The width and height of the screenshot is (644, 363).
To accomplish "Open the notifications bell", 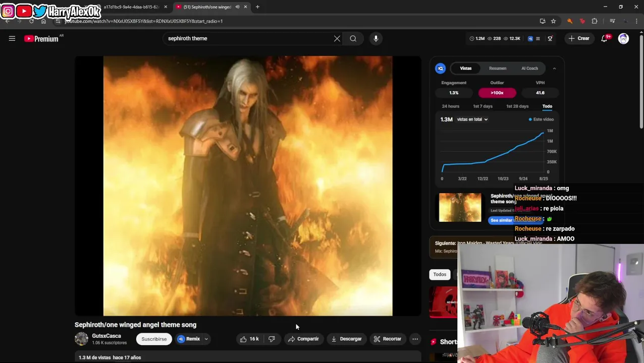I will [x=605, y=38].
